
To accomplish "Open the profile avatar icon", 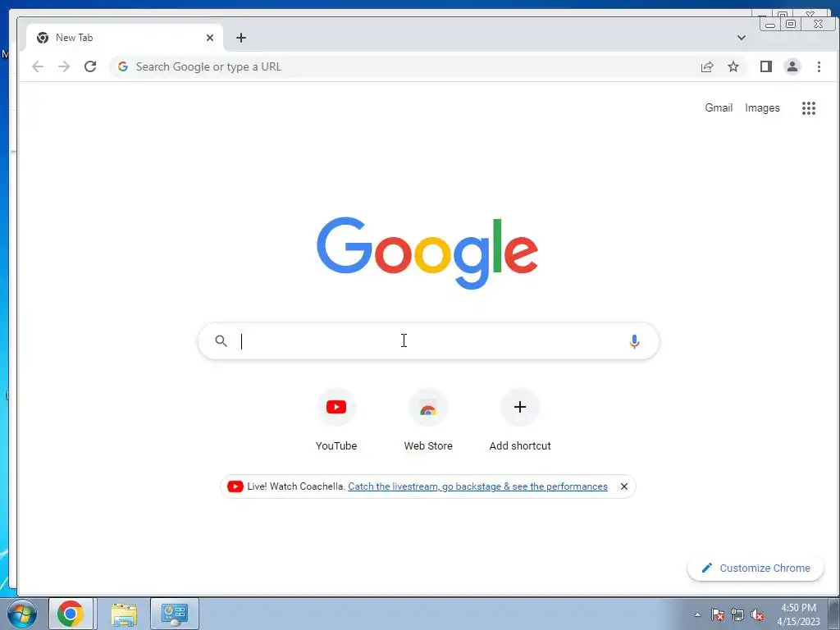I will [x=792, y=66].
